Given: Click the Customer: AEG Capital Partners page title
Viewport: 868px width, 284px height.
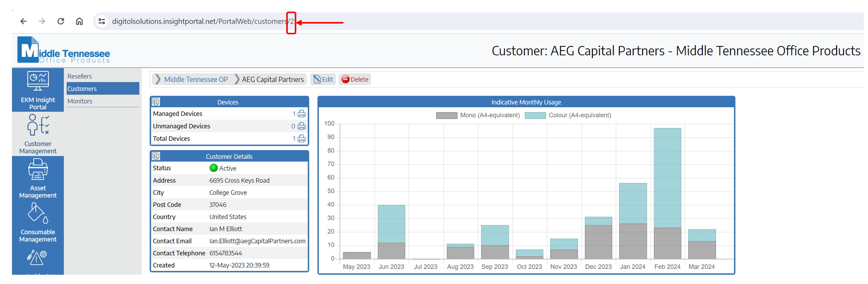Looking at the screenshot, I should coord(676,51).
